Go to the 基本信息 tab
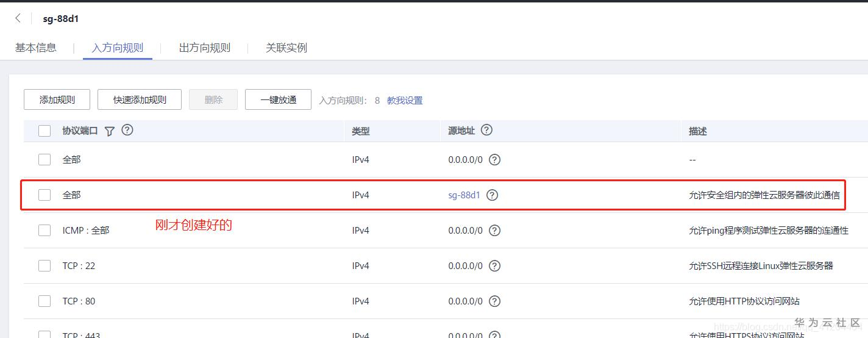The height and width of the screenshot is (338, 868). [x=36, y=48]
